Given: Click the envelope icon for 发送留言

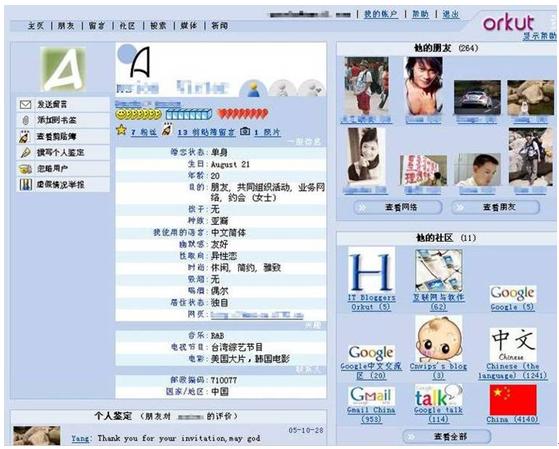Looking at the screenshot, I should [x=25, y=104].
